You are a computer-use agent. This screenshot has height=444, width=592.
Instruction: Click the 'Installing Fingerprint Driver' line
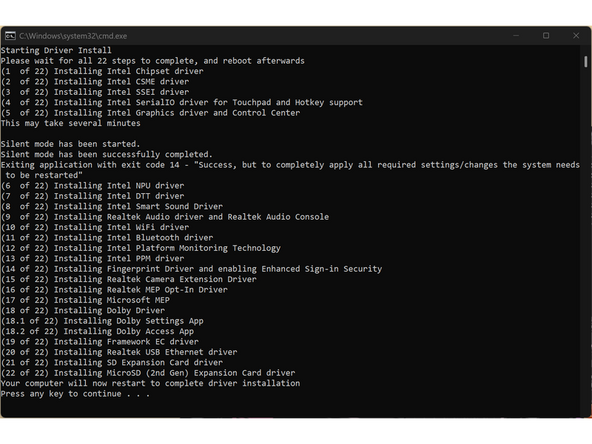pyautogui.click(x=191, y=269)
